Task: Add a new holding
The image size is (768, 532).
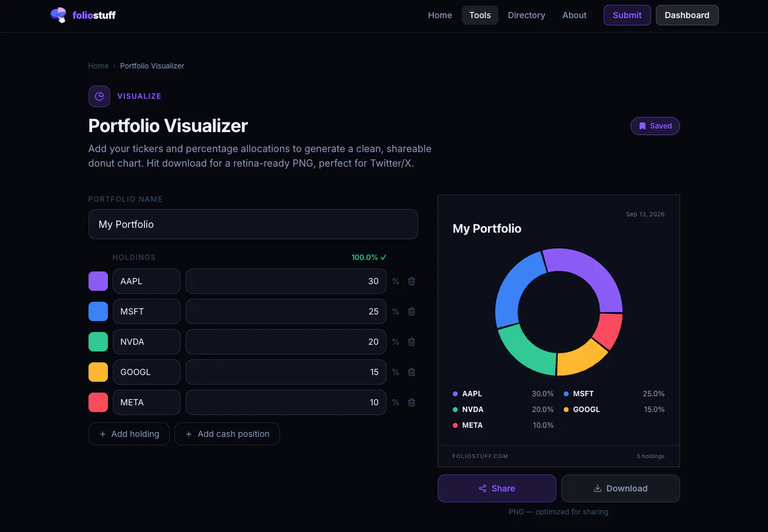Action: tap(130, 434)
